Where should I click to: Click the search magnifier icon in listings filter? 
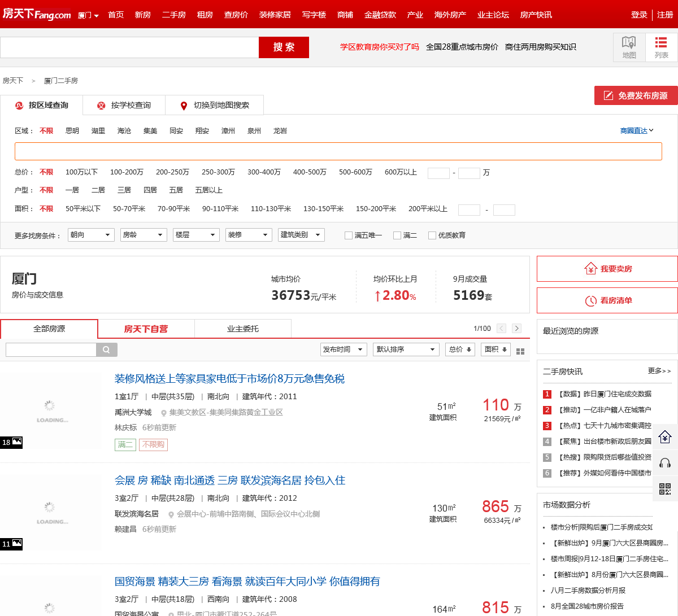[107, 349]
